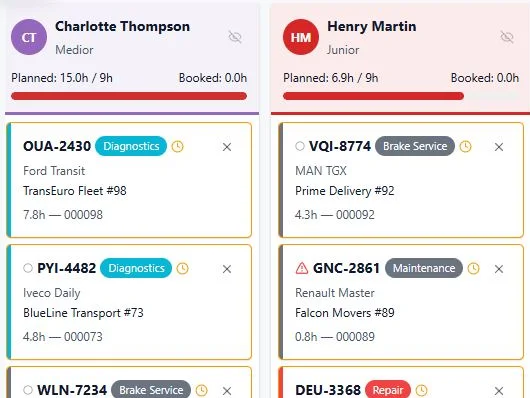Remove OUA-2430 job with X icon
Image resolution: width=530 pixels, height=398 pixels.
(227, 147)
